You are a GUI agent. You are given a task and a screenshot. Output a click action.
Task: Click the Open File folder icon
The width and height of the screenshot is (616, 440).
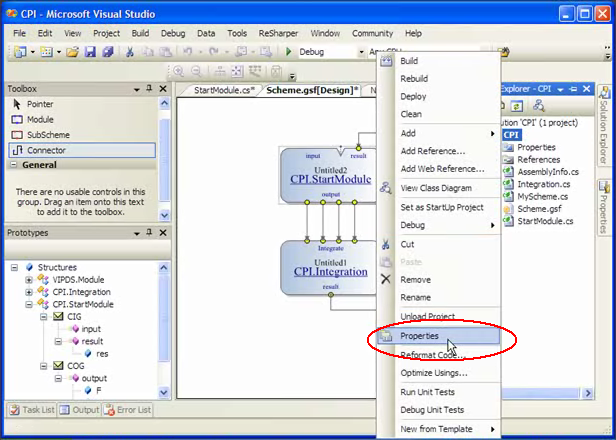[x=73, y=52]
